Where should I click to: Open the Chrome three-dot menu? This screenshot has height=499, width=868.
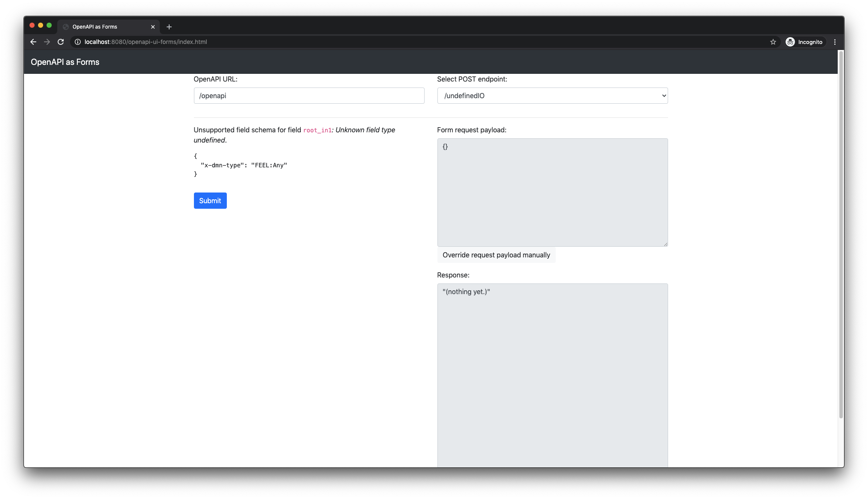835,42
